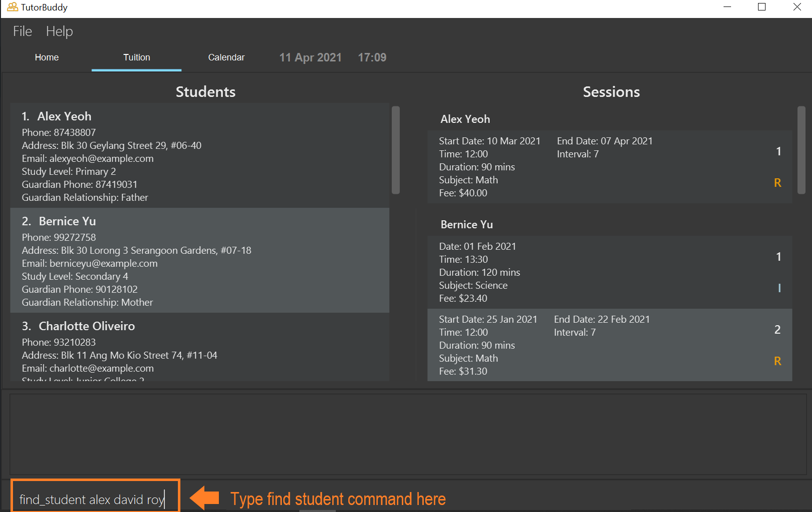
Task: Click Study Level: Secondary 4
Action: (x=75, y=277)
